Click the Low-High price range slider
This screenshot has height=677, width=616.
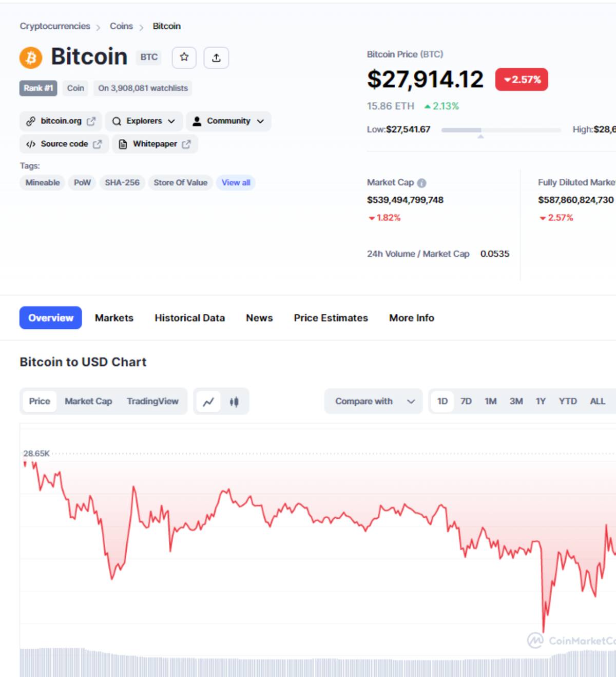pyautogui.click(x=500, y=130)
